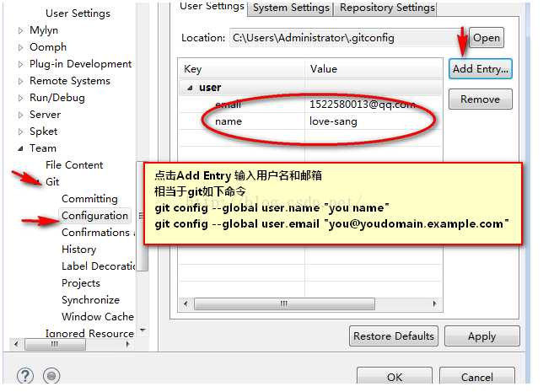Click the OK button
554x392 pixels.
tap(395, 377)
